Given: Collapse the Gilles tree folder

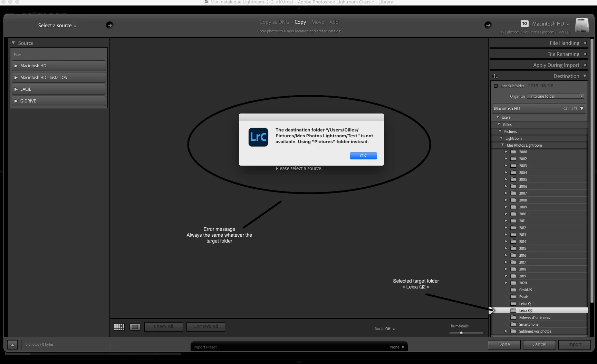Looking at the screenshot, I should point(499,124).
